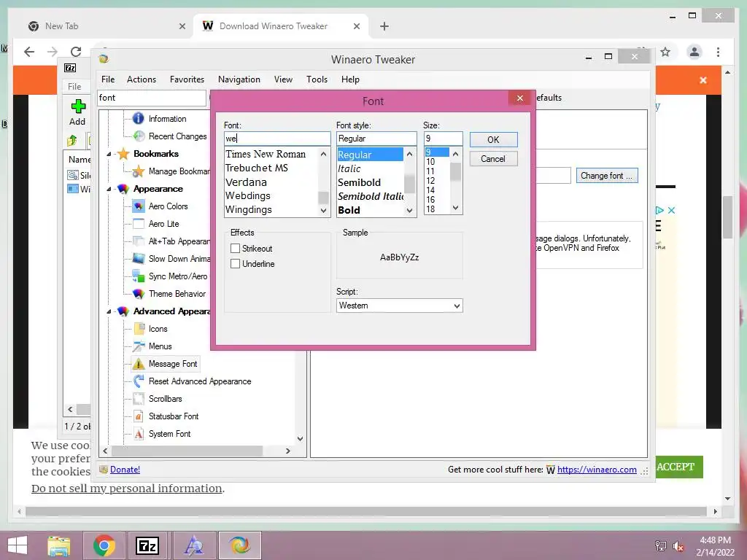Click Cancel in the Font dialog
This screenshot has height=560, width=747.
point(494,158)
